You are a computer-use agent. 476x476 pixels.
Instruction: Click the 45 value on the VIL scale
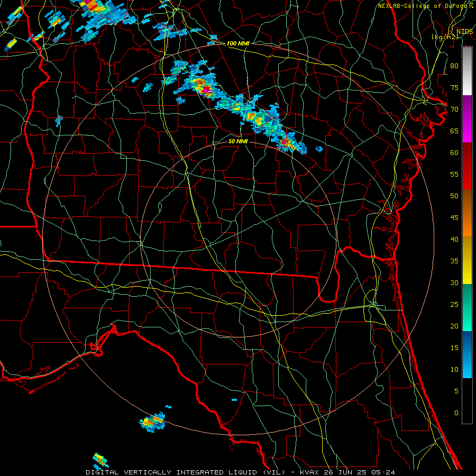click(454, 218)
